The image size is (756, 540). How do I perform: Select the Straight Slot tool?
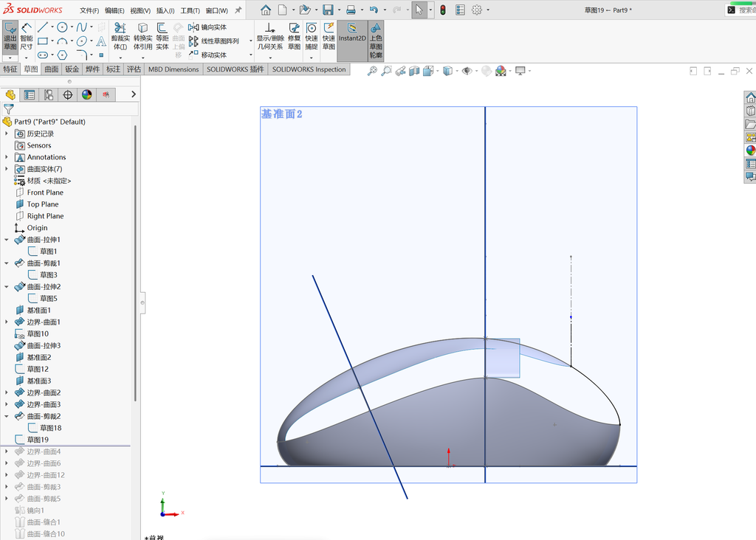click(x=42, y=55)
